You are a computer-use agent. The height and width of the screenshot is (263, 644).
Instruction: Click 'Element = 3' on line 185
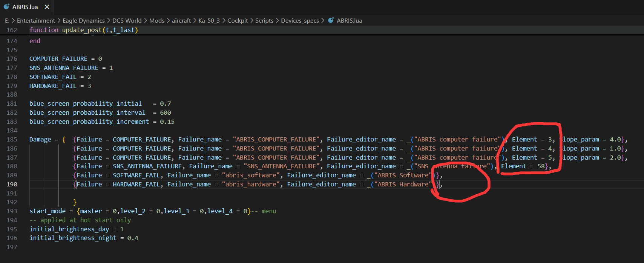coord(532,139)
